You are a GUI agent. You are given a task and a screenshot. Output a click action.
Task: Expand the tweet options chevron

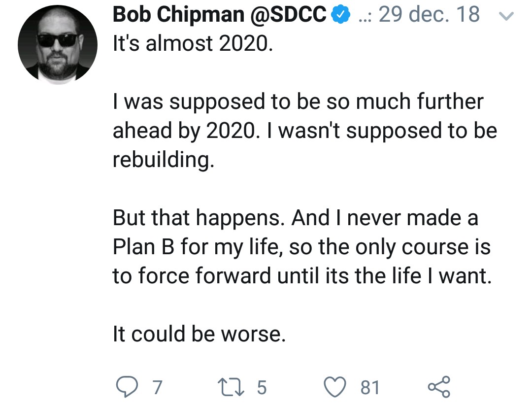coord(506,16)
